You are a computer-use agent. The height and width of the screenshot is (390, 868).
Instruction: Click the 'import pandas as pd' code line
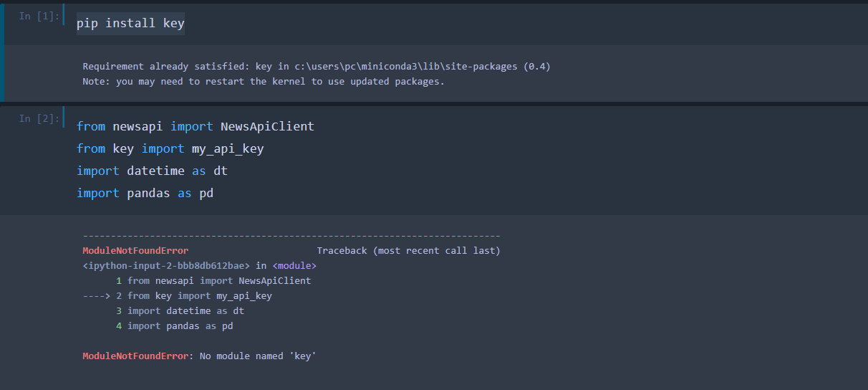145,193
